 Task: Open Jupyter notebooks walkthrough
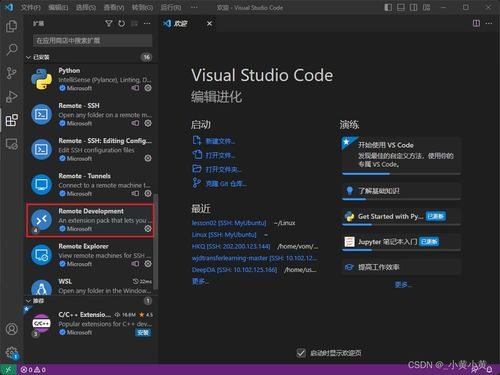click(x=401, y=242)
